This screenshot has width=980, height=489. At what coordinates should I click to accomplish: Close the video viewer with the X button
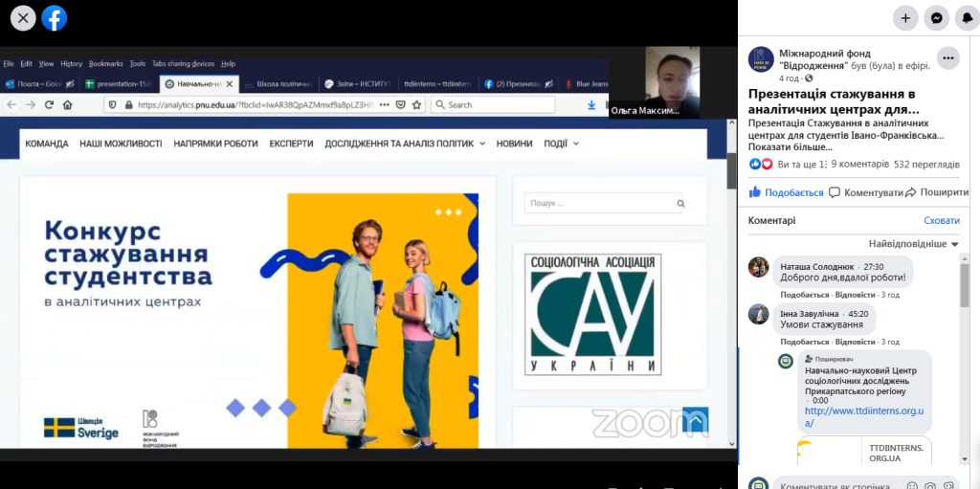pos(23,17)
